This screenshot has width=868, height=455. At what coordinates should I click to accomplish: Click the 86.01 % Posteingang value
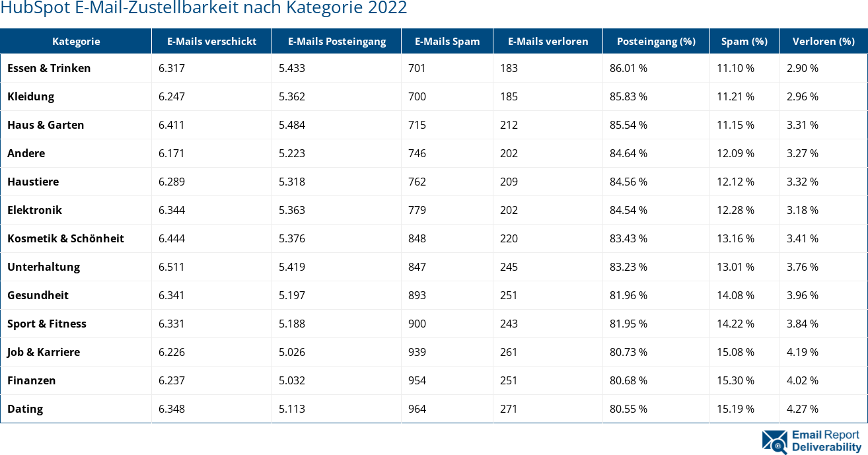(628, 68)
